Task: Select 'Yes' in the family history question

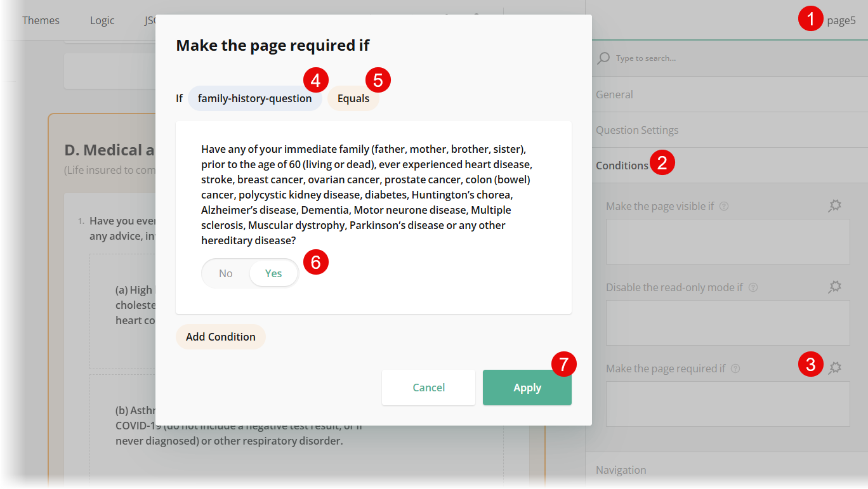Action: (x=273, y=273)
